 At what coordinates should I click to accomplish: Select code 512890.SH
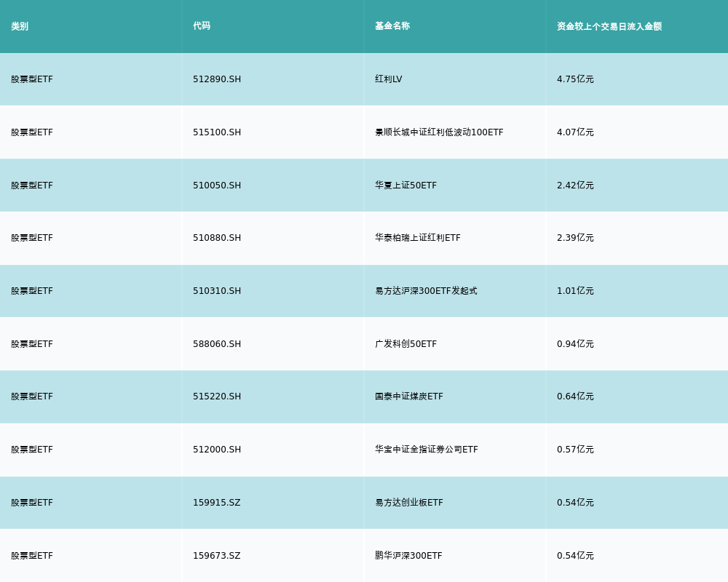[217, 79]
